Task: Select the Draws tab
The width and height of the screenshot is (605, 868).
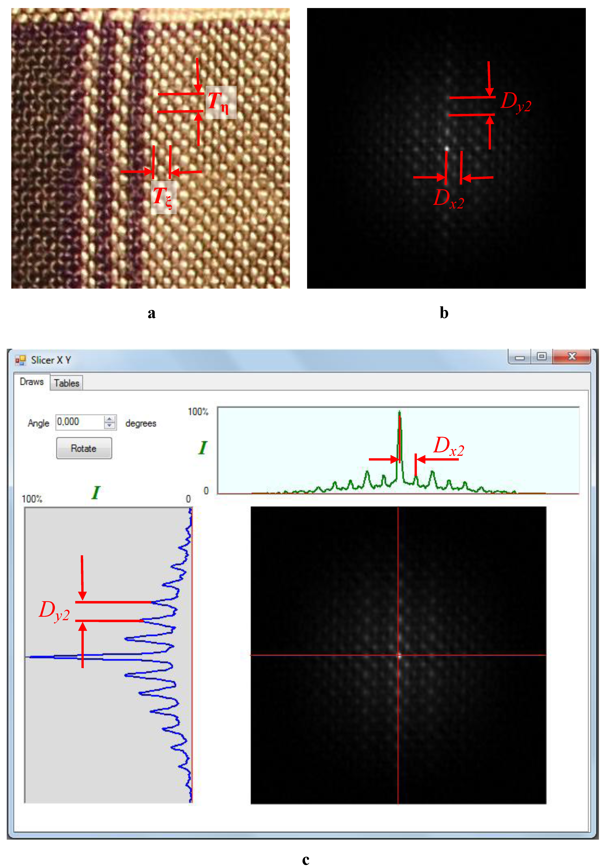Action: click(x=32, y=382)
